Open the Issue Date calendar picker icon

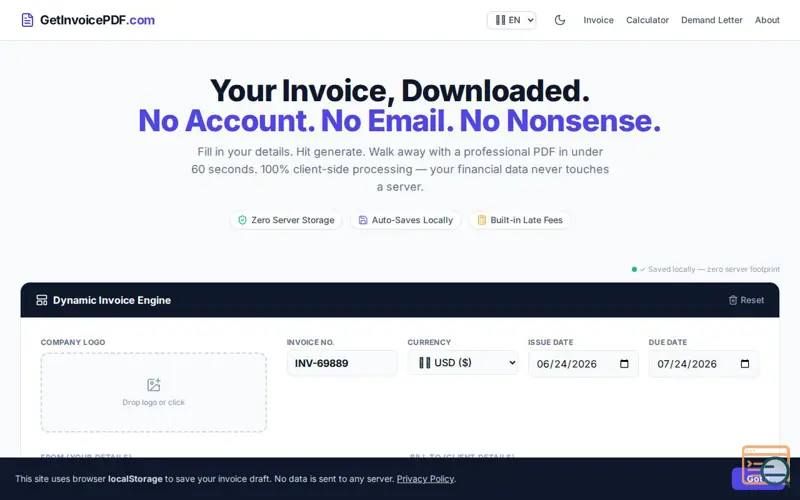pyautogui.click(x=624, y=364)
